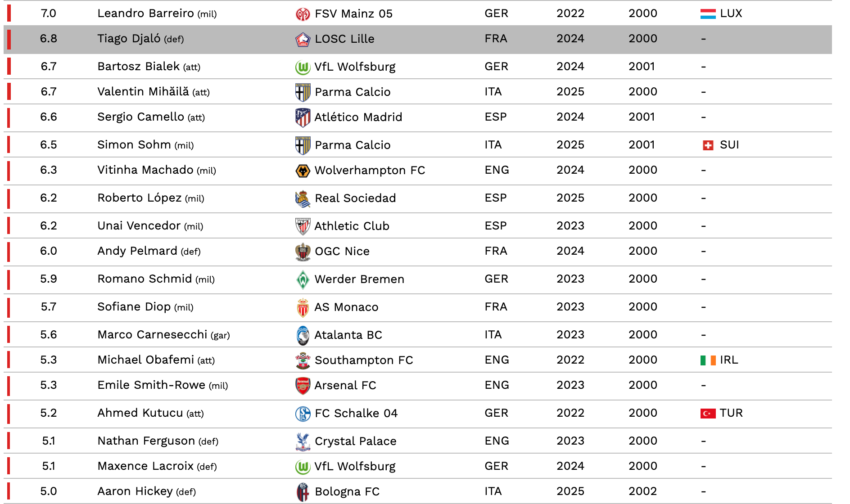This screenshot has height=504, width=850.
Task: Select the Tiago Djaló highlighted row
Action: [x=418, y=39]
